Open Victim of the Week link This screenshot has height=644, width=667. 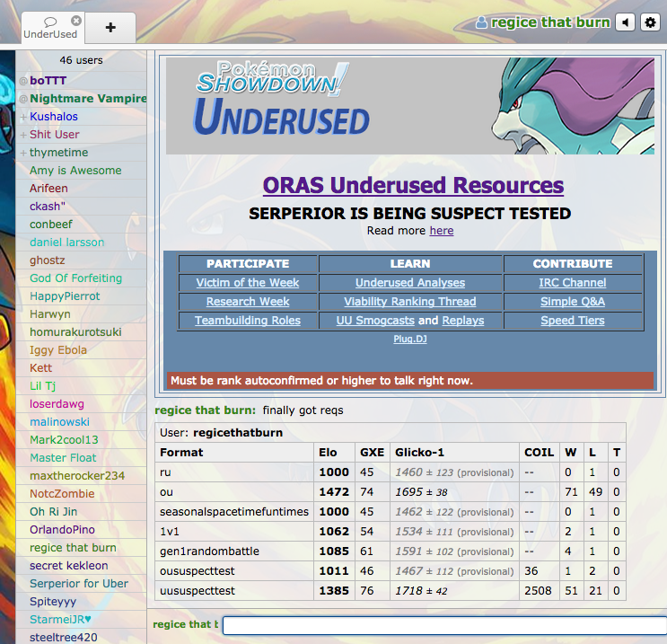[248, 283]
